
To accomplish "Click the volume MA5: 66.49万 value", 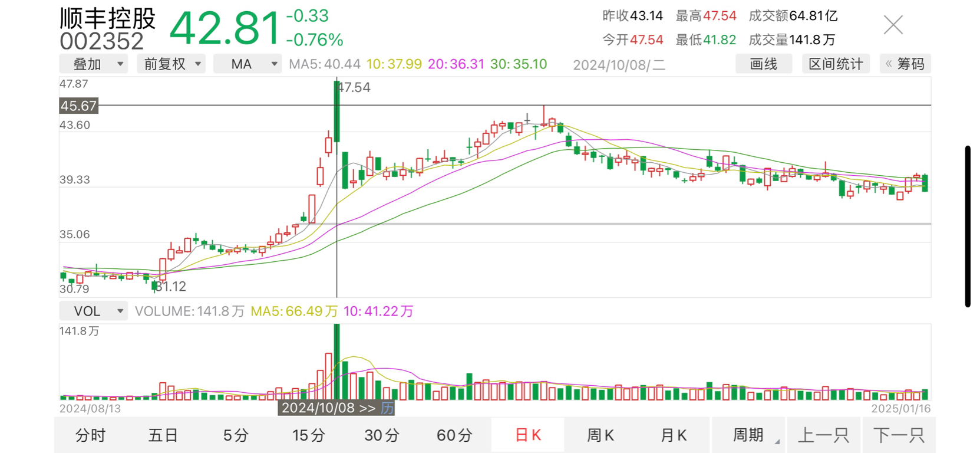I will click(294, 311).
